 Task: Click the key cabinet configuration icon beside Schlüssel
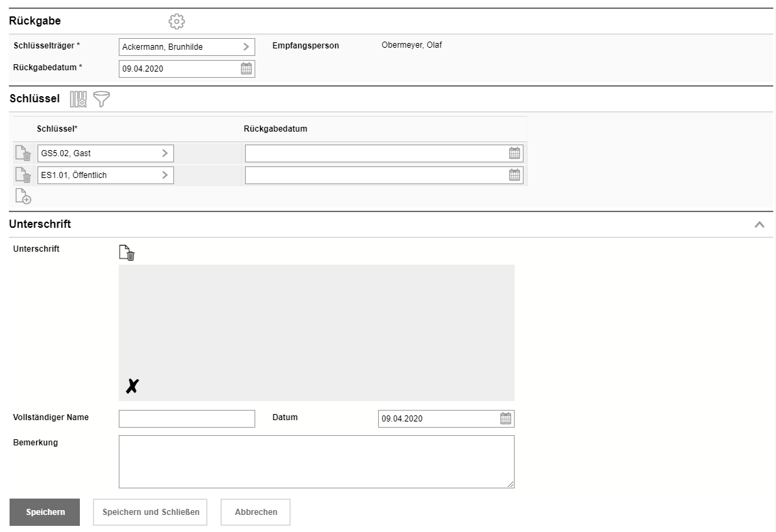(x=78, y=100)
